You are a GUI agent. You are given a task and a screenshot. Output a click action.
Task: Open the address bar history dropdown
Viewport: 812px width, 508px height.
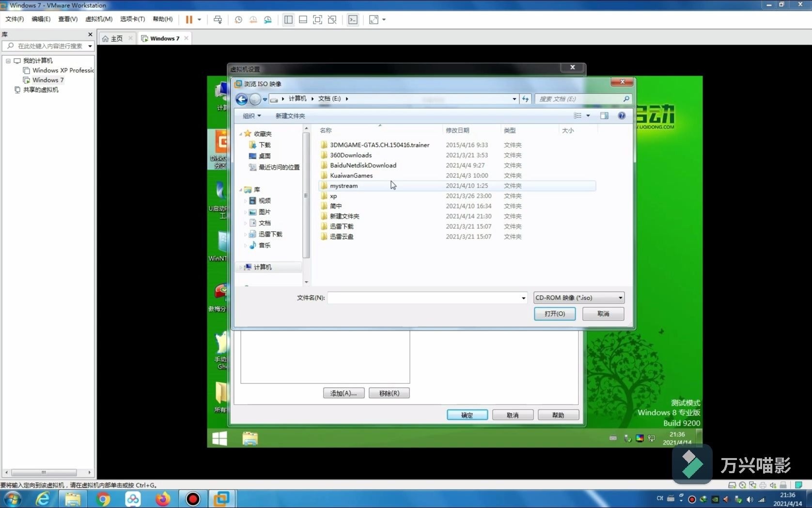pyautogui.click(x=514, y=99)
